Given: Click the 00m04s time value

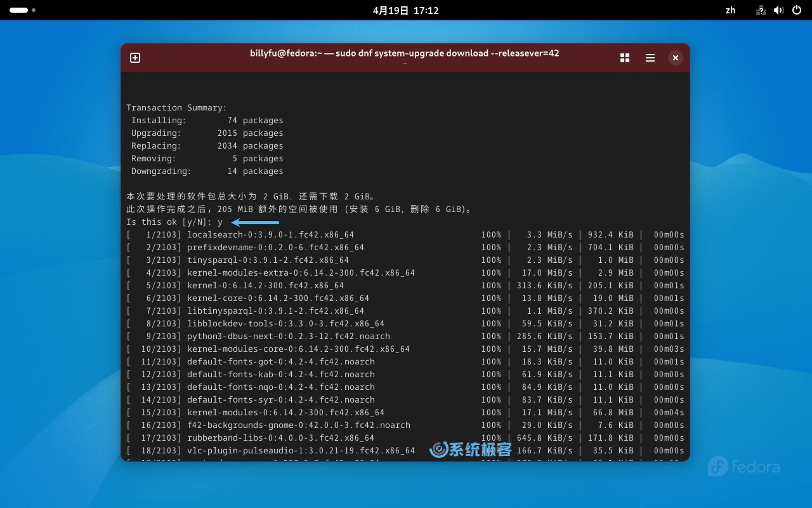Looking at the screenshot, I should pos(669,412).
